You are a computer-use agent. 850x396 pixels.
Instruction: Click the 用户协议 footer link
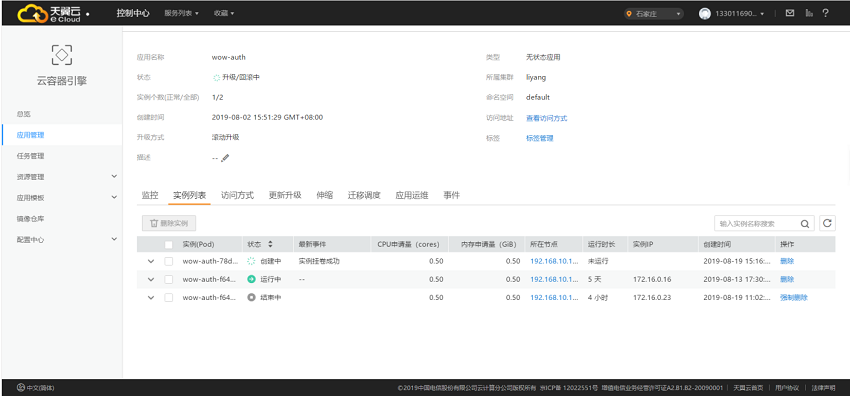787,388
